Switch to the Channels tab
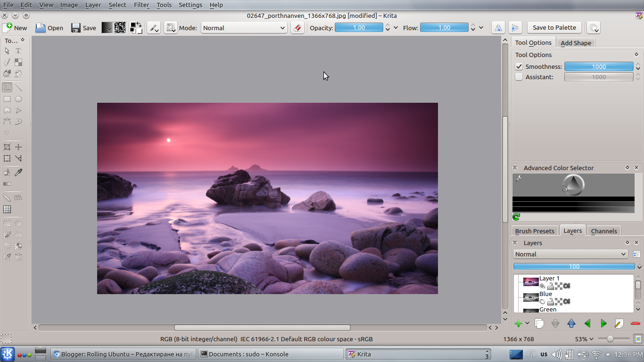The height and width of the screenshot is (362, 644). click(x=604, y=231)
